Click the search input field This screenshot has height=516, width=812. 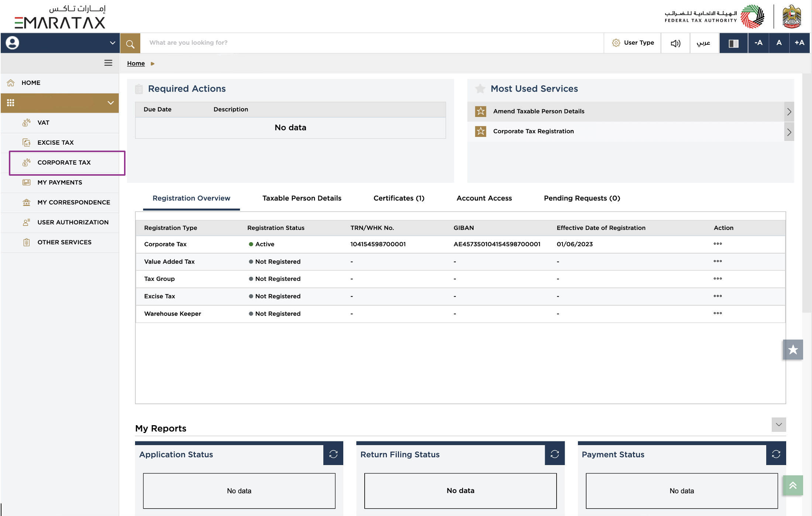[369, 43]
